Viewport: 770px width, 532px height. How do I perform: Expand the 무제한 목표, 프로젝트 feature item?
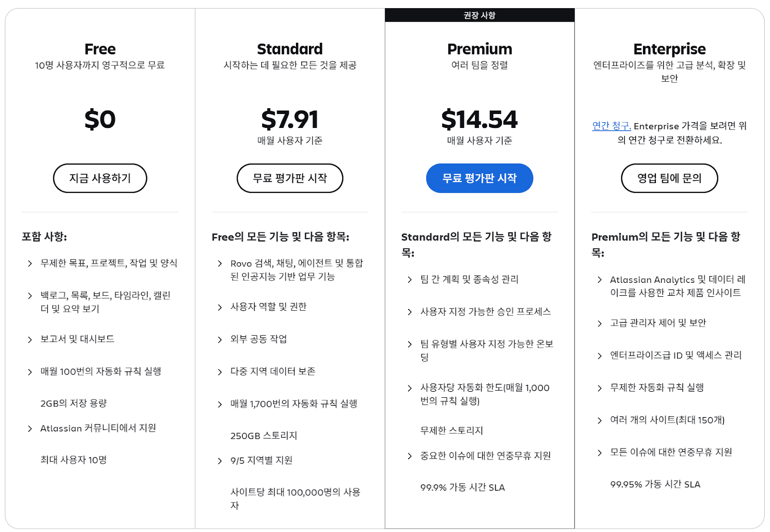[108, 263]
